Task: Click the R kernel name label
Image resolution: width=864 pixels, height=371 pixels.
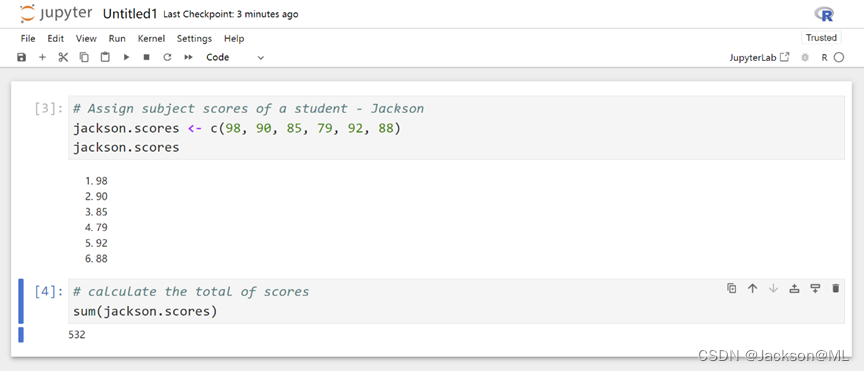Action: pyautogui.click(x=824, y=57)
